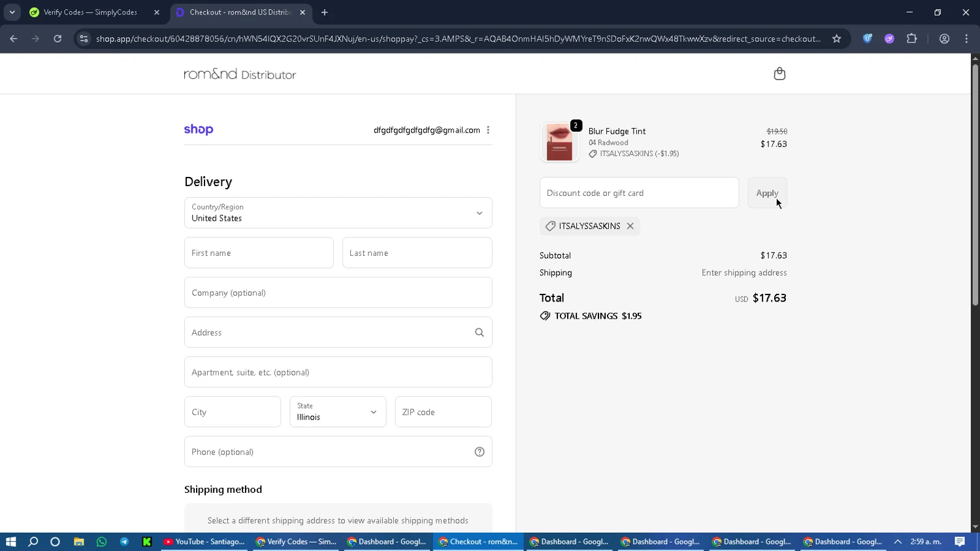Image resolution: width=980 pixels, height=551 pixels.
Task: Click the rom&nd Distributor logo
Action: coord(240,74)
